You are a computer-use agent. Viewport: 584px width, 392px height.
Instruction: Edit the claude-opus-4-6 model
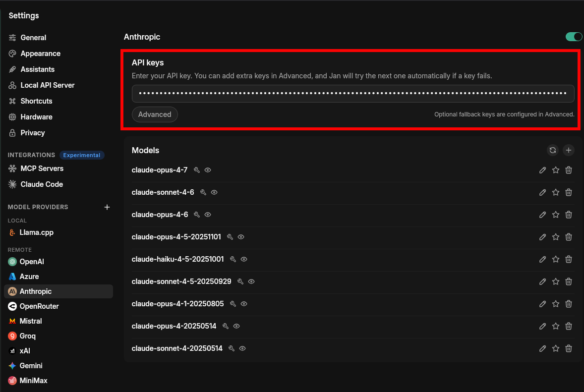pos(543,215)
